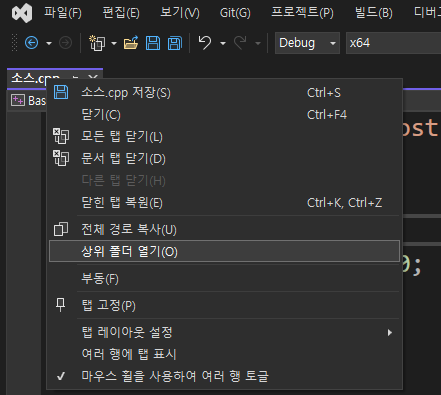The height and width of the screenshot is (395, 441).
Task: Click the navigate forward arrow icon
Action: click(65, 43)
